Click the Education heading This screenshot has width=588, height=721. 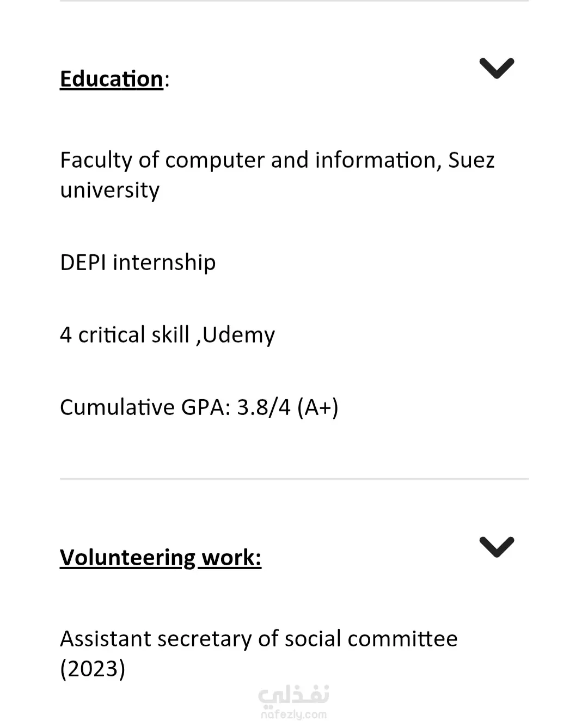click(112, 79)
